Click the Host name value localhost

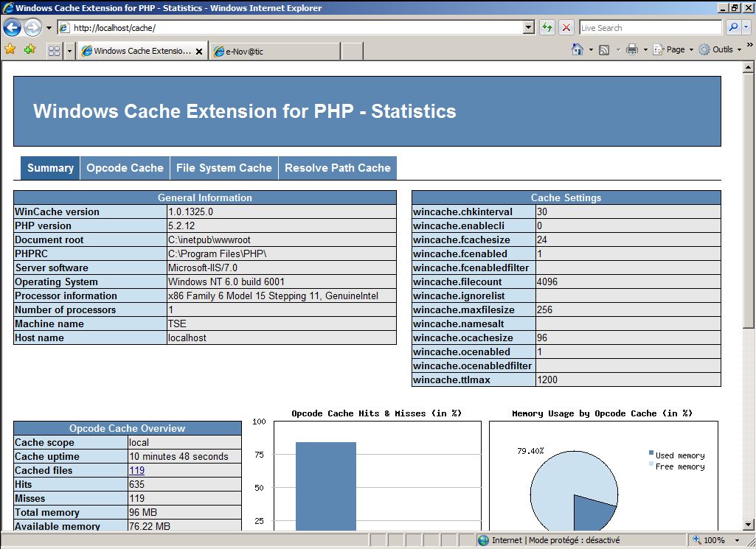(187, 338)
